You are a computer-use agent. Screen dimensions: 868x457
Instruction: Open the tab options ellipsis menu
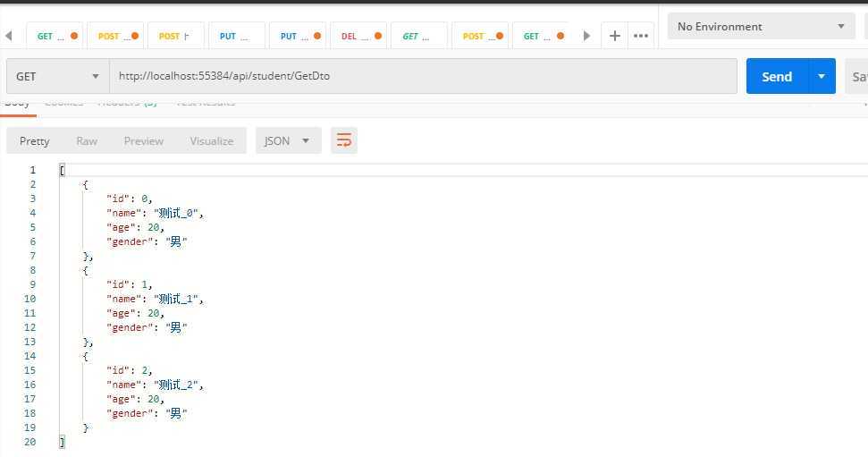(x=641, y=36)
